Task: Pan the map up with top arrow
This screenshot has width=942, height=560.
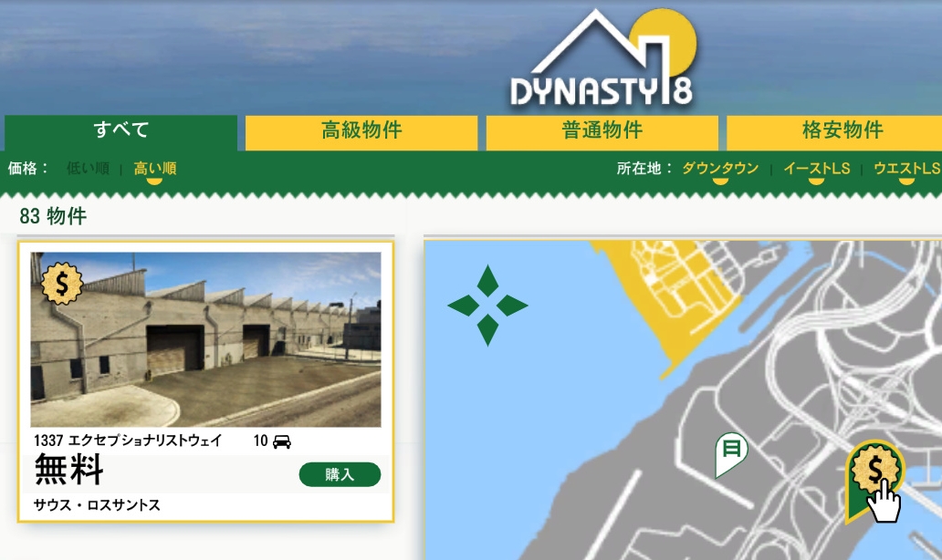Action: click(x=487, y=281)
